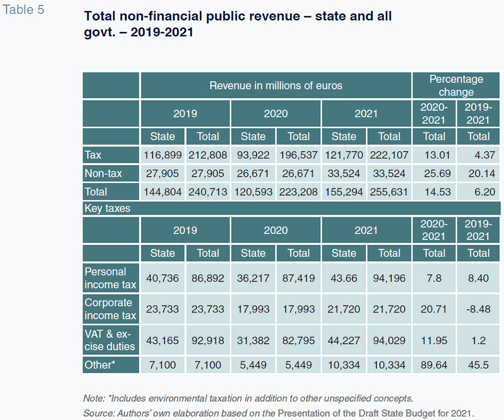Select VAT & excise duties value 92,918

coord(208,340)
